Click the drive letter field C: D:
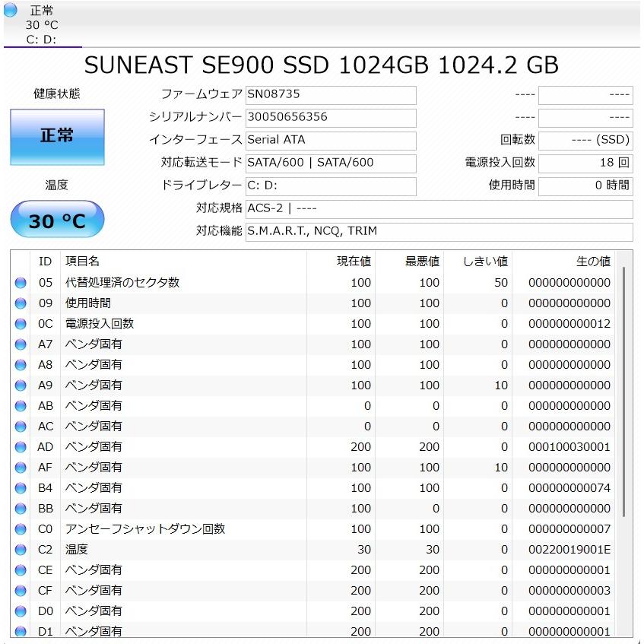 [x=331, y=186]
